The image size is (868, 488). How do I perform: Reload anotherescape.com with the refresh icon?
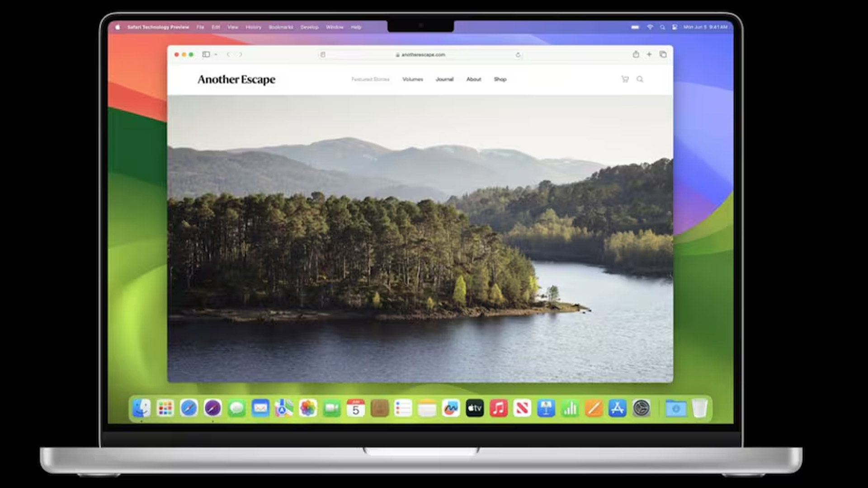tap(518, 55)
